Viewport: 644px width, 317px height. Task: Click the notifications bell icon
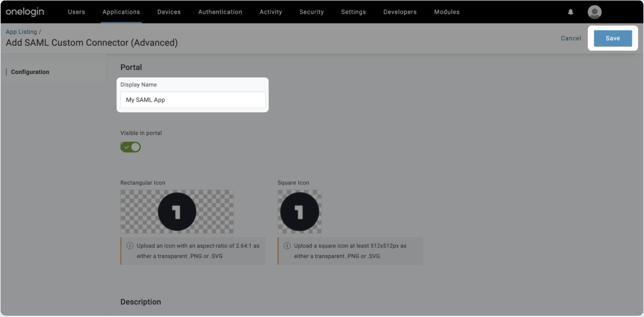571,12
